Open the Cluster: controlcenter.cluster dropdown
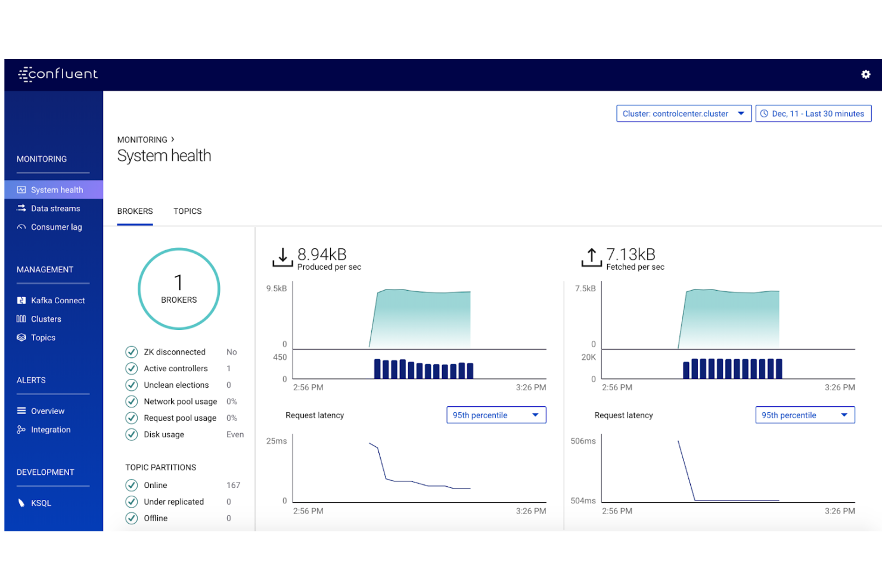Viewport: 882px width, 588px height. click(683, 113)
